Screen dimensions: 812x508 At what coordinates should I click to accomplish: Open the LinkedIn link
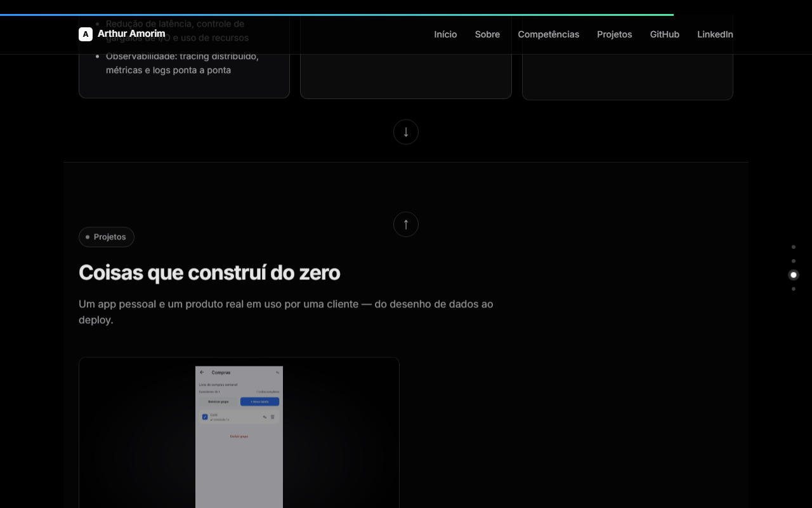[x=715, y=34]
